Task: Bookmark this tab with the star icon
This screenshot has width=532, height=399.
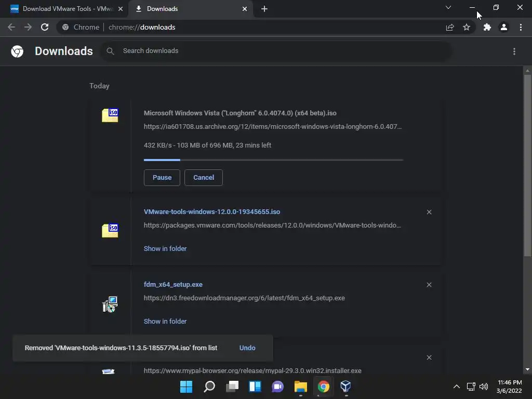Action: tap(467, 27)
